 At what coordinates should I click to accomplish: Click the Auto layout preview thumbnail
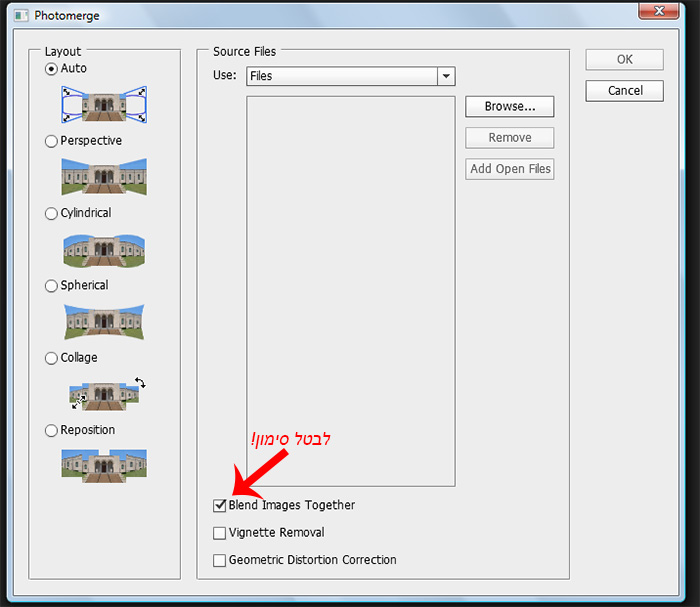click(104, 104)
